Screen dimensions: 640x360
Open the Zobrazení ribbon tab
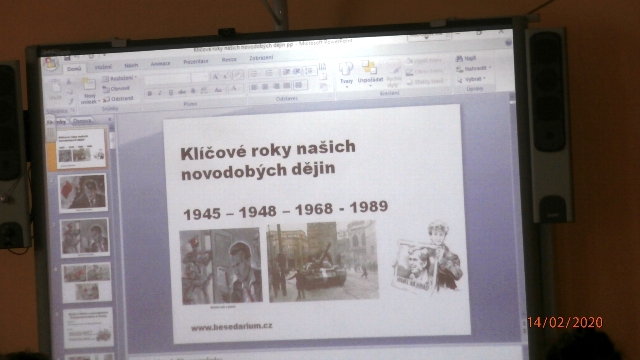[x=261, y=58]
